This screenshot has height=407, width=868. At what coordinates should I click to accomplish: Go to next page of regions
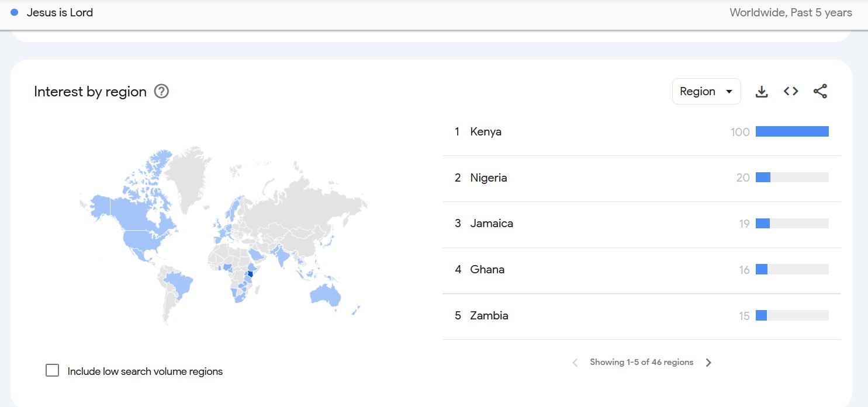pyautogui.click(x=708, y=363)
